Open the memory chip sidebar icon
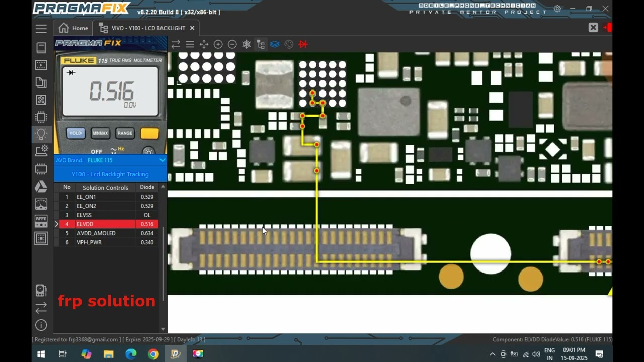The width and height of the screenshot is (644, 362). tap(41, 169)
